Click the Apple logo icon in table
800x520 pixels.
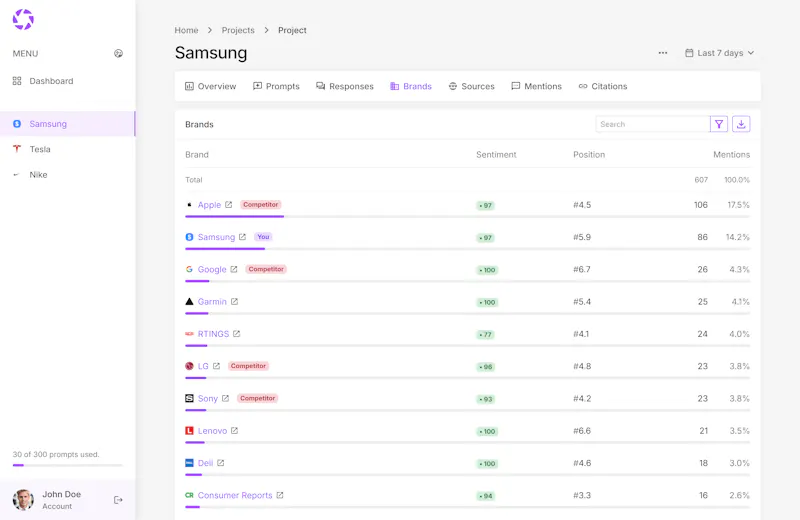click(189, 205)
